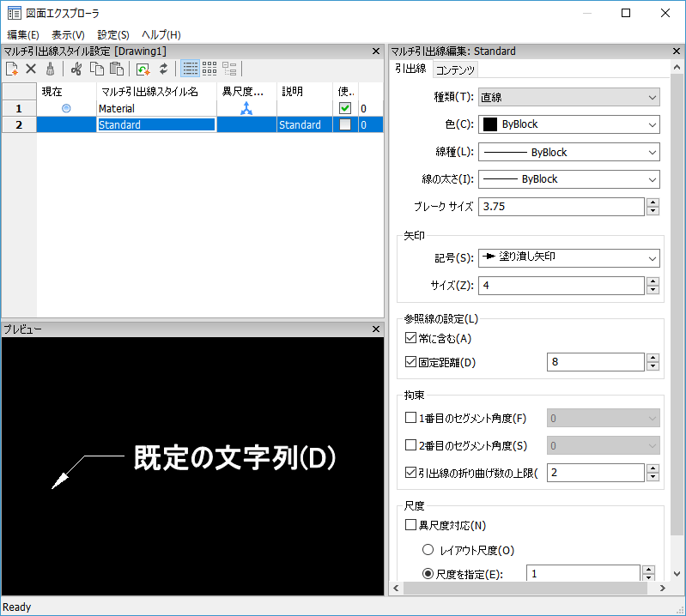Image resolution: width=686 pixels, height=616 pixels.
Task: Click the Refresh arrows toolbar icon
Action: point(164,69)
